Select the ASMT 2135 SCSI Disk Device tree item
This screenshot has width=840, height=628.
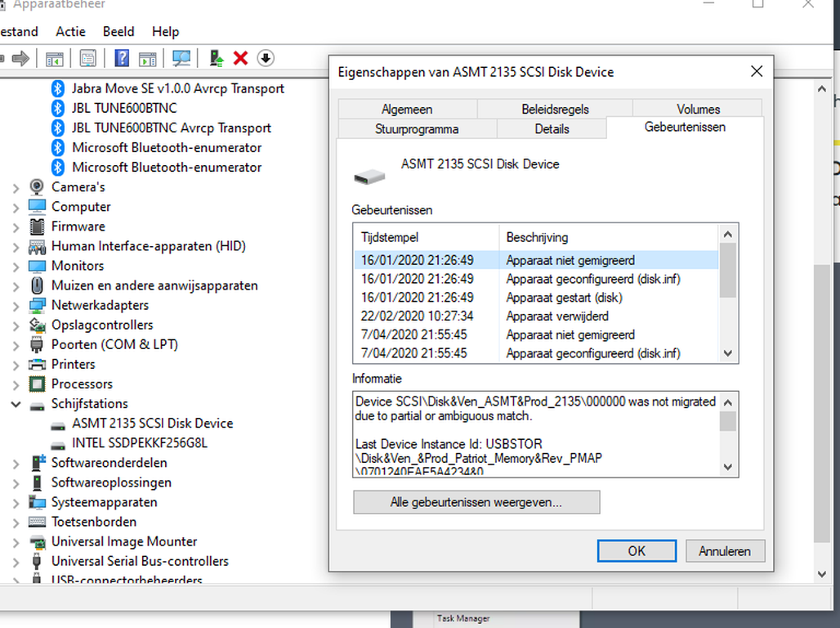point(152,423)
